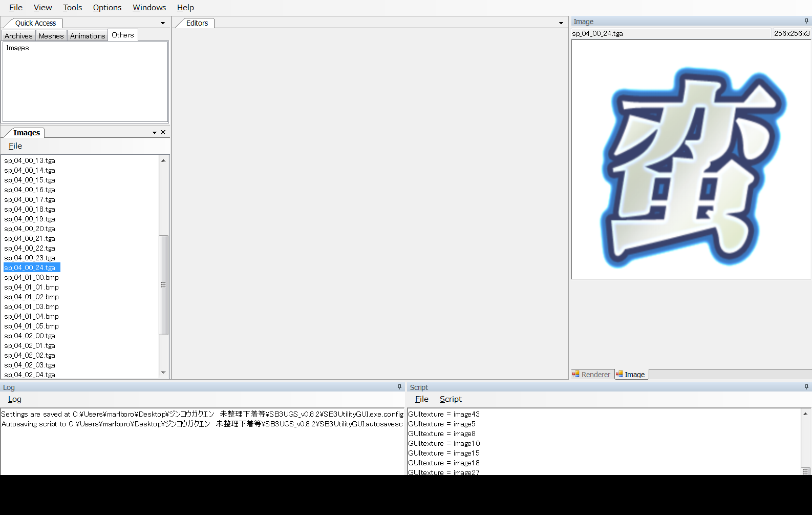Toggle auto-hide pin on Log panel

pos(399,387)
